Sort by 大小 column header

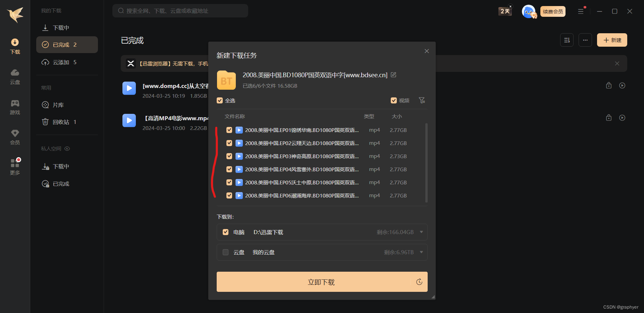coord(397,116)
